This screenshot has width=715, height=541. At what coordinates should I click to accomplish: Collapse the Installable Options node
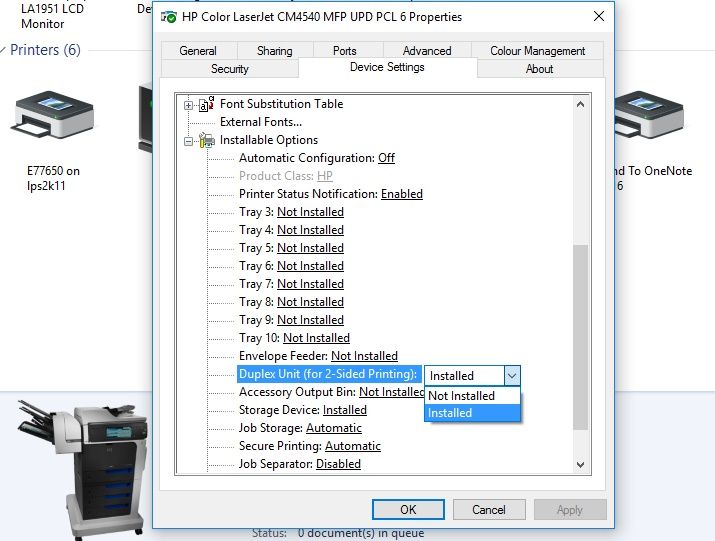click(188, 141)
